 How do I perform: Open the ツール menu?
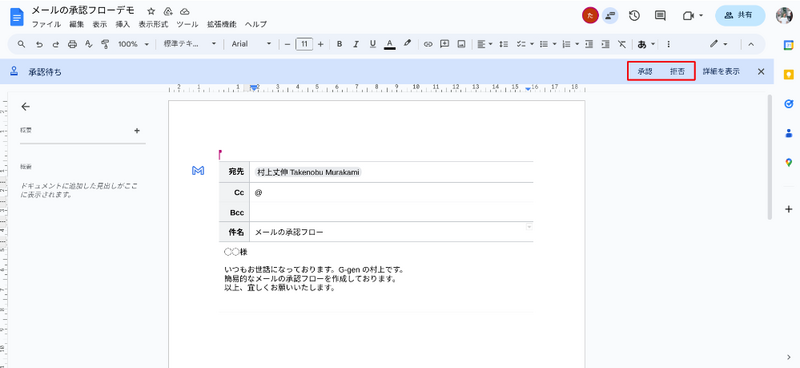point(187,24)
